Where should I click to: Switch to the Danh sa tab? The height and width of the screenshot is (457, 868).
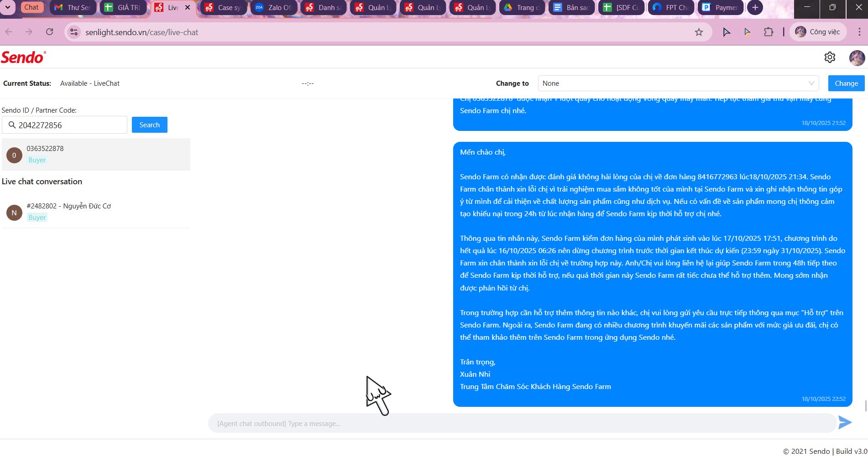pos(324,7)
